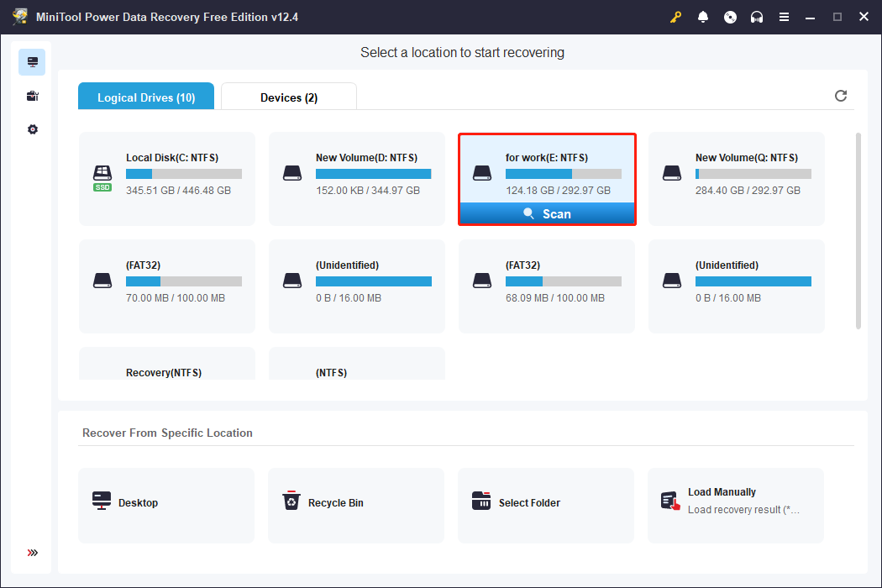
Task: Open the toolbox utilities sidebar icon
Action: (x=32, y=96)
